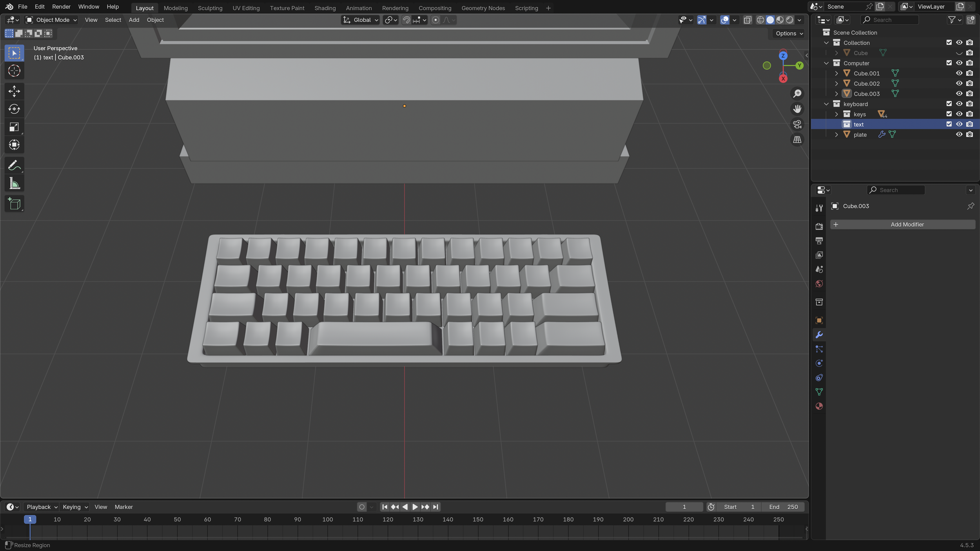Expand the Cube.001 tree item
Viewport: 980px width, 551px height.
[x=836, y=73]
